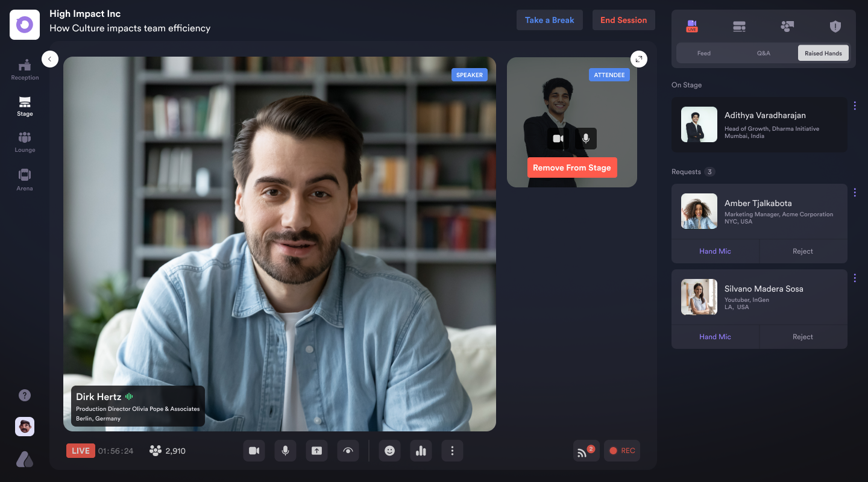
Task: Click Adithya Varadharajan's profile thumbnail
Action: tap(699, 125)
